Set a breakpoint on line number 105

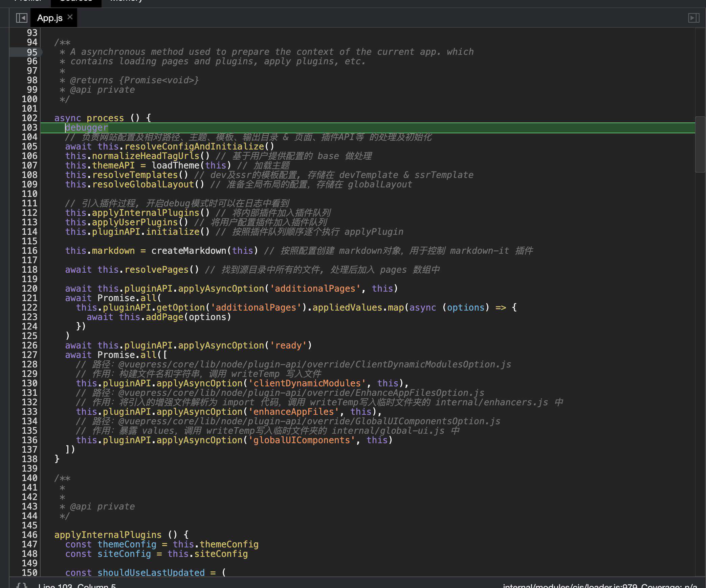click(29, 146)
